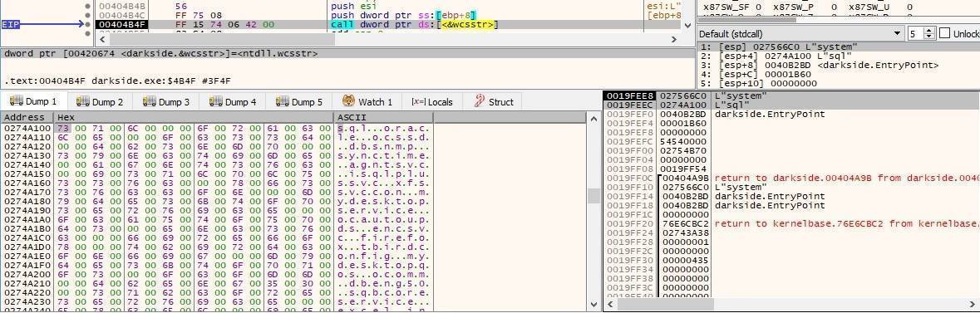Click the argument count field showing 5

(916, 34)
